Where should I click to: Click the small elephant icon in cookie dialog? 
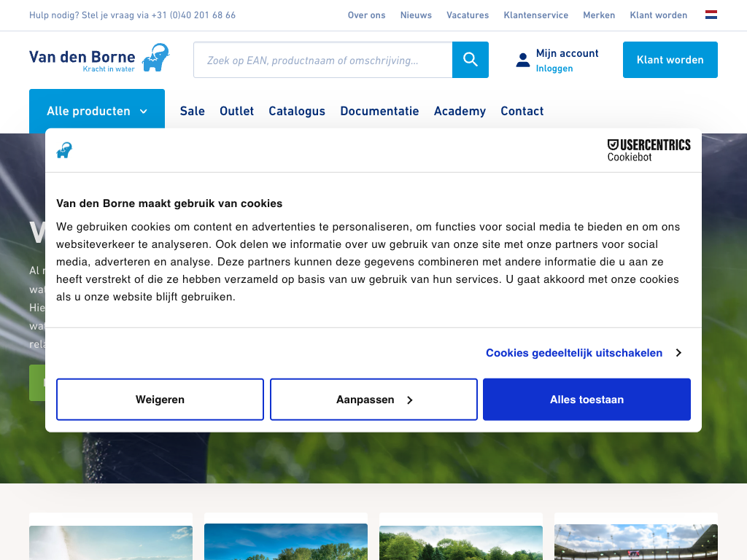click(x=64, y=150)
